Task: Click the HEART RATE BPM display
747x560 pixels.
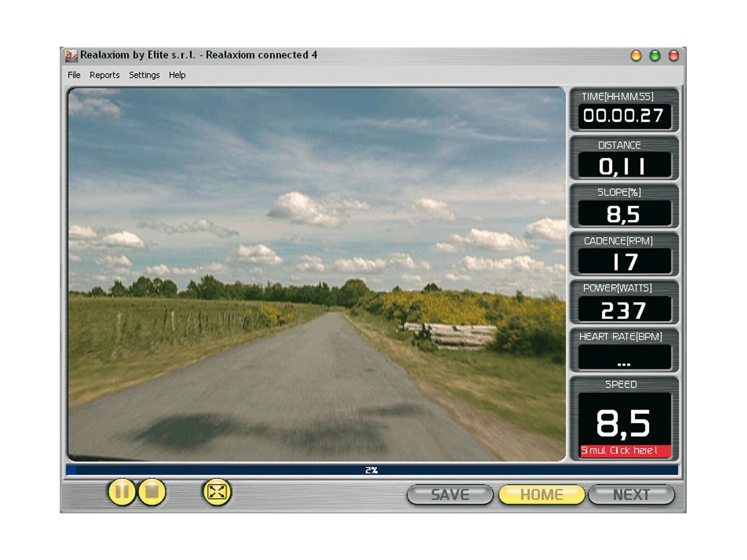Action: pyautogui.click(x=624, y=357)
